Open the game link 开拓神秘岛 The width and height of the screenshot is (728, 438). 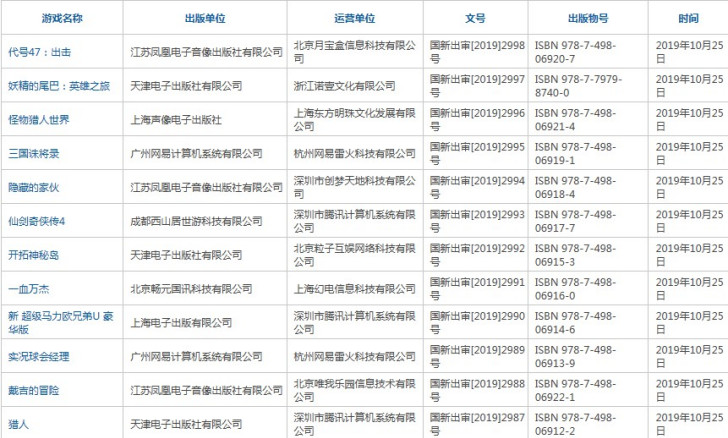point(33,255)
